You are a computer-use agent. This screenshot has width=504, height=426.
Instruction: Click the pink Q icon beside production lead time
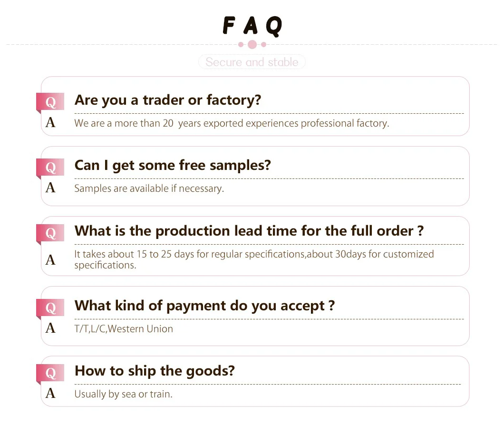[x=50, y=233]
